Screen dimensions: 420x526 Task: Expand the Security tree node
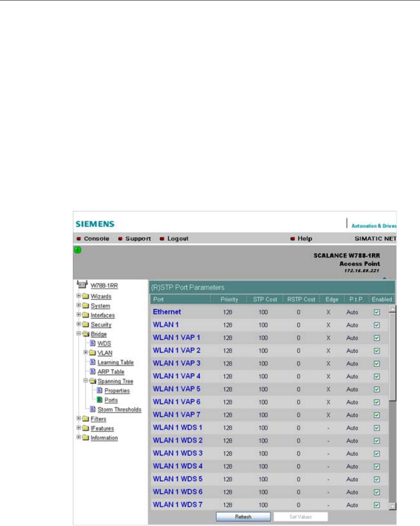(79, 324)
